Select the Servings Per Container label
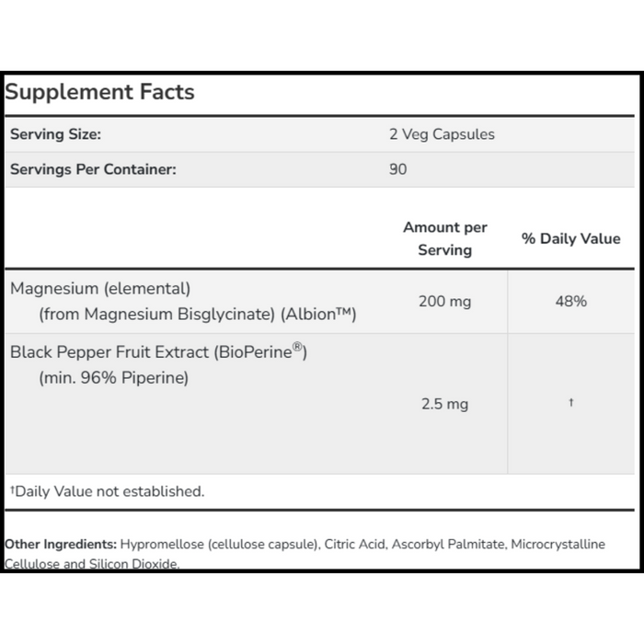Screen dimensions: 644x644 tap(92, 169)
